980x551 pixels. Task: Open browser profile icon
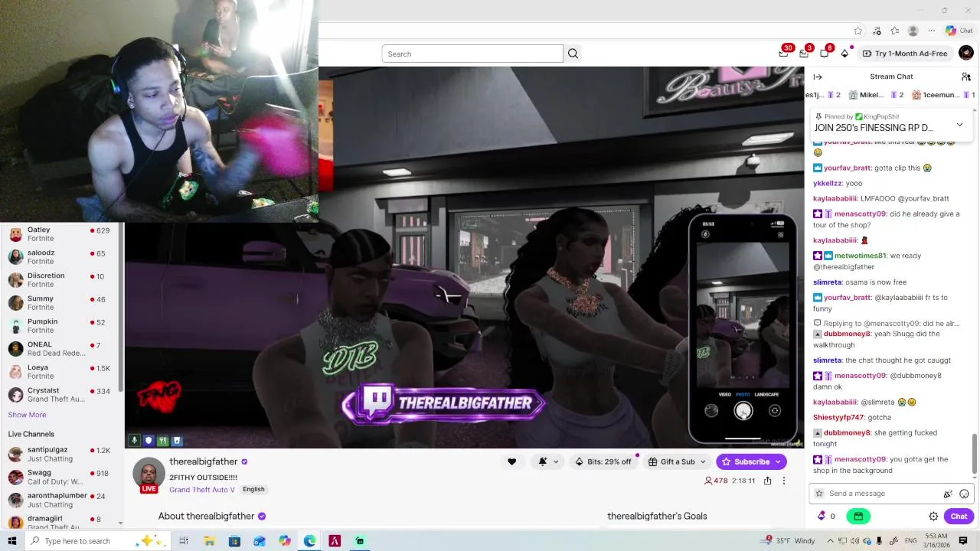click(x=913, y=31)
